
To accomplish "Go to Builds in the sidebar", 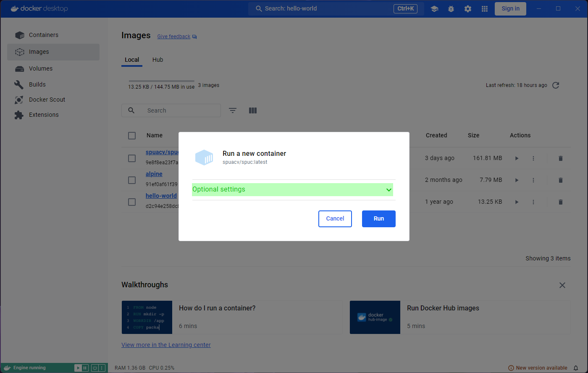I will pos(53,84).
